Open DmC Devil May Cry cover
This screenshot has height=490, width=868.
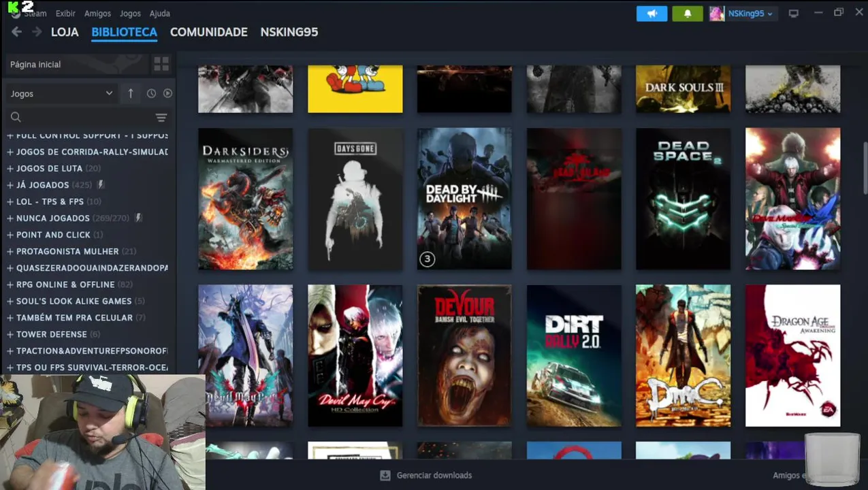tap(683, 355)
